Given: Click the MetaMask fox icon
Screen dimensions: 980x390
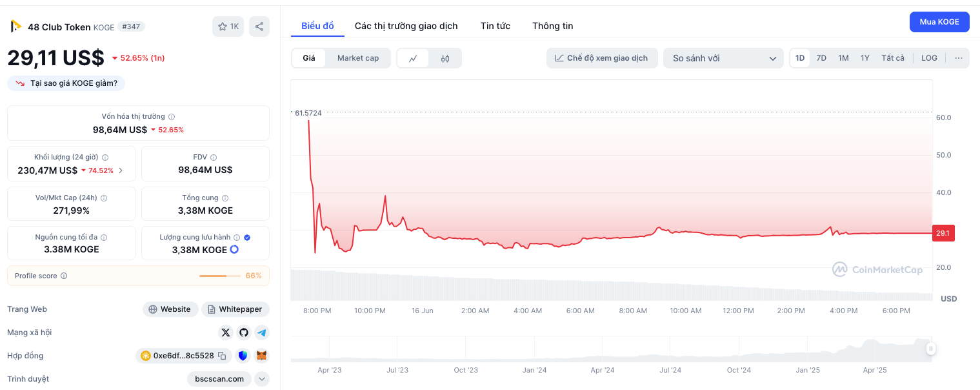Looking at the screenshot, I should click(x=261, y=356).
